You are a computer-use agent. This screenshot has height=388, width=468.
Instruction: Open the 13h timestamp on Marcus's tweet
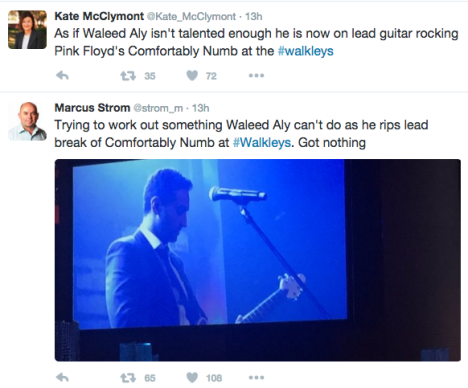[x=200, y=108]
